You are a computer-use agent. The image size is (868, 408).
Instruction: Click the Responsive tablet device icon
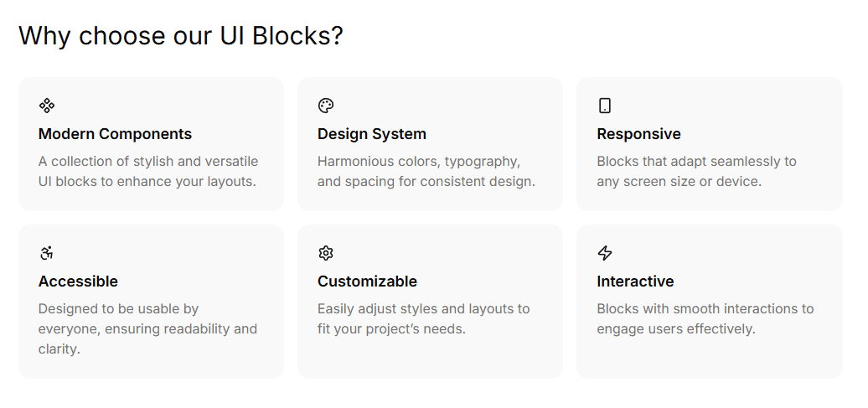point(605,106)
